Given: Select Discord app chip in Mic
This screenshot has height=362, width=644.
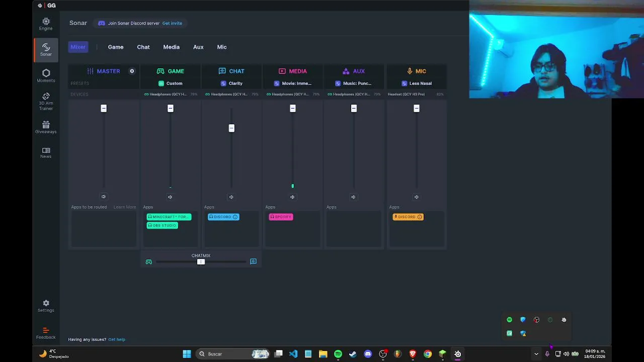Looking at the screenshot, I should pyautogui.click(x=408, y=217).
